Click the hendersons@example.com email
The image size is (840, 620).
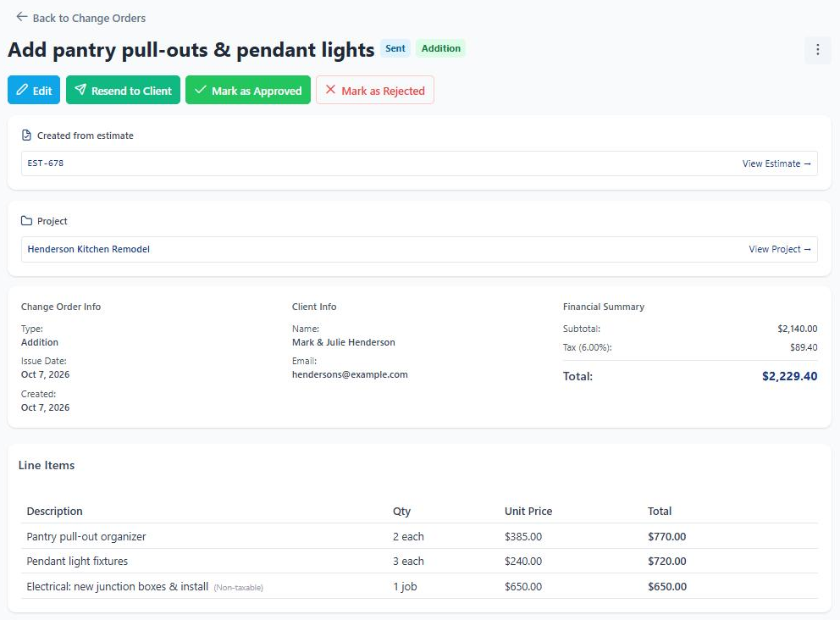tap(350, 374)
